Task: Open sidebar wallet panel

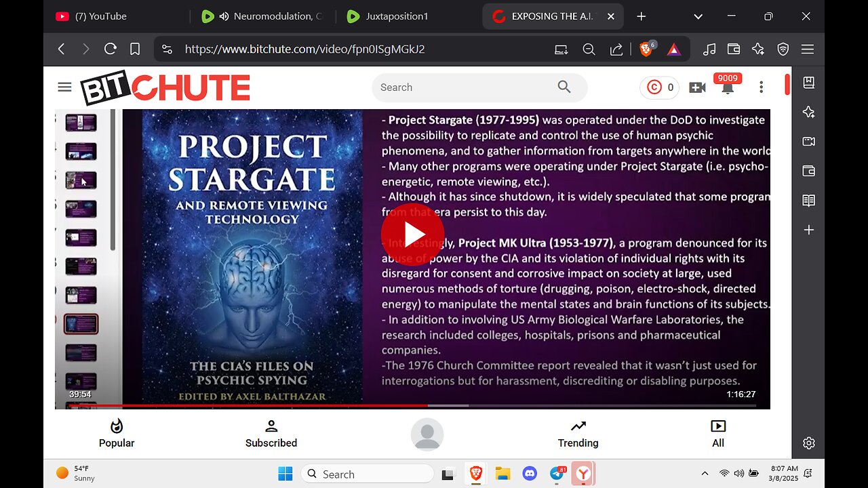Action: pyautogui.click(x=808, y=171)
